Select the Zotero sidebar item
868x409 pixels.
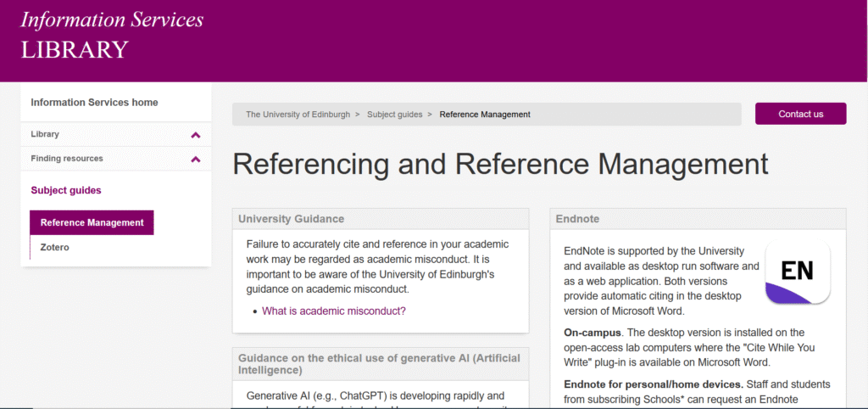pos(55,247)
